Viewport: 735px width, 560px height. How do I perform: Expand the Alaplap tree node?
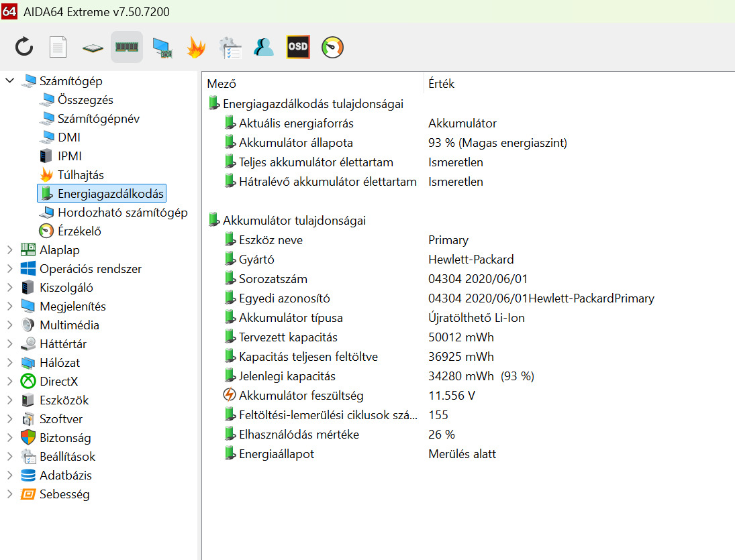(x=10, y=250)
